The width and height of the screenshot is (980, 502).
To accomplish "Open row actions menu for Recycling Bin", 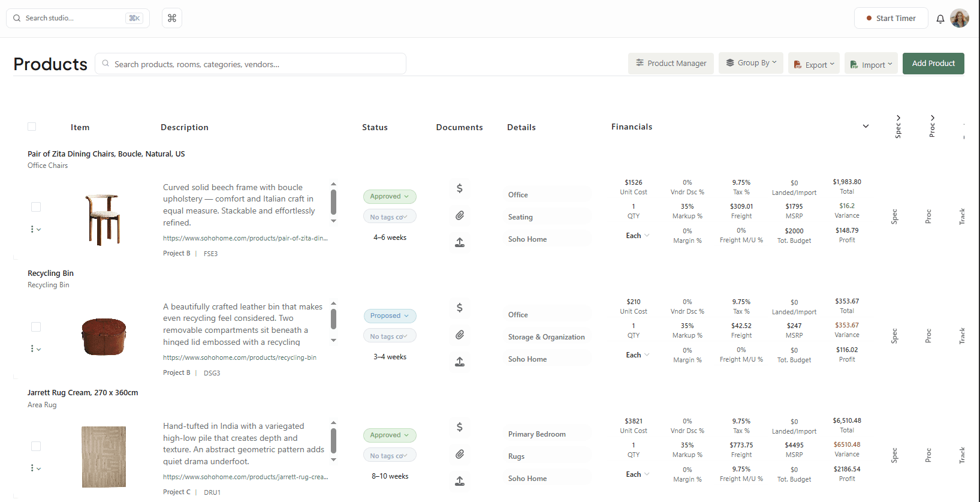I will tap(36, 348).
